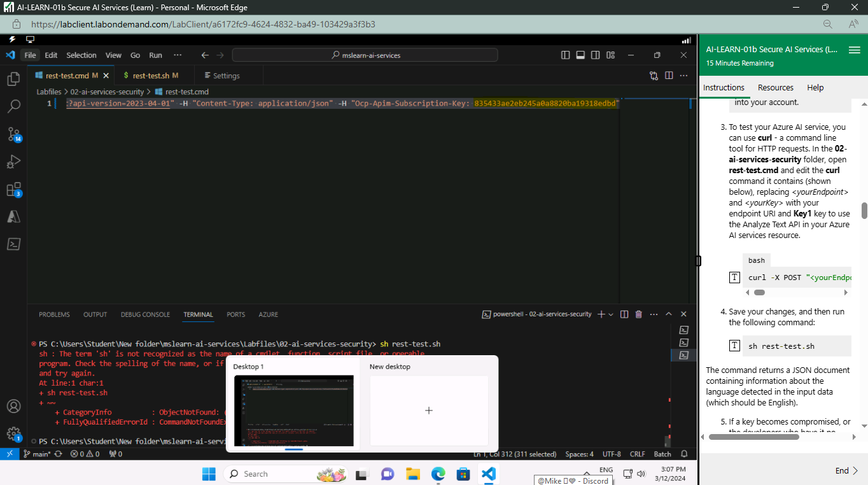Viewport: 868px width, 485px height.
Task: Open File Explorer from the taskbar
Action: coord(413,474)
